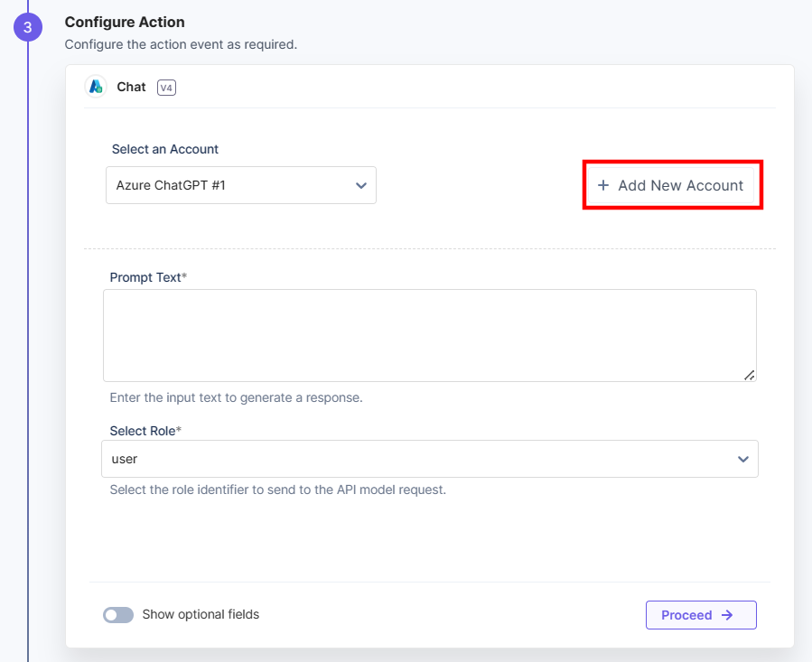Open the Select Role dropdown showing user
Screen dimensions: 812x662
click(430, 459)
